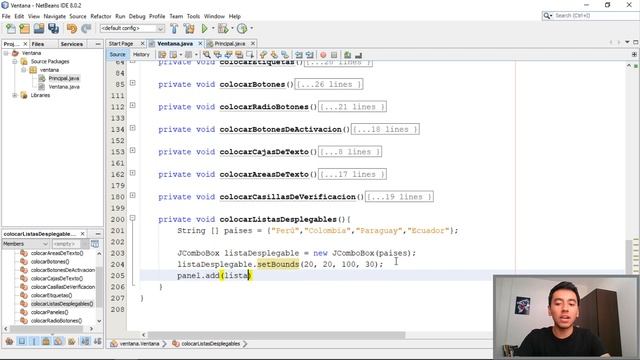Switch editor to Source view
This screenshot has width=640, height=360.
click(118, 54)
